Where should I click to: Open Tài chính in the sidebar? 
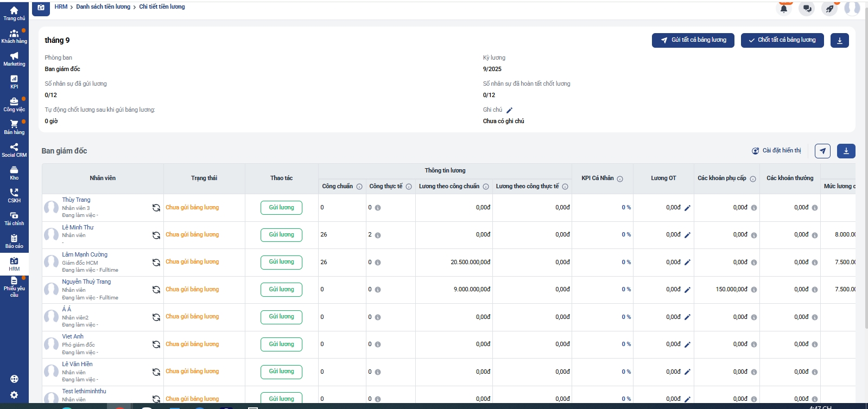(14, 218)
